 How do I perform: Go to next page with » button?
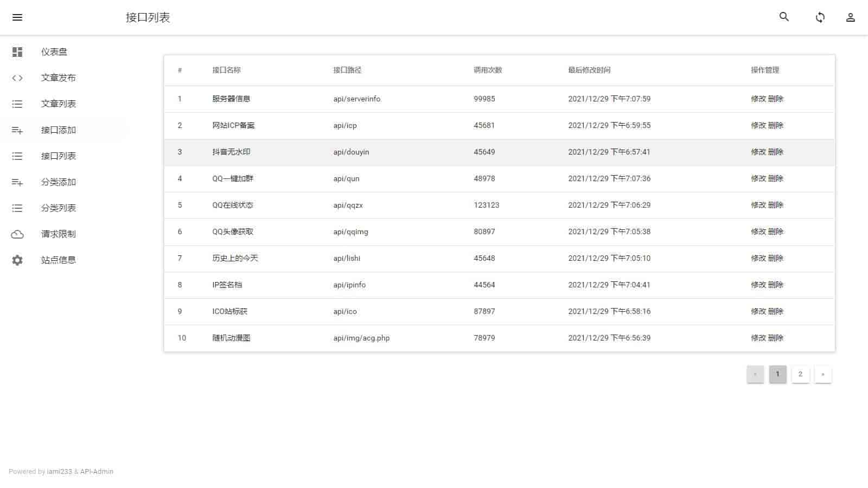(x=823, y=374)
